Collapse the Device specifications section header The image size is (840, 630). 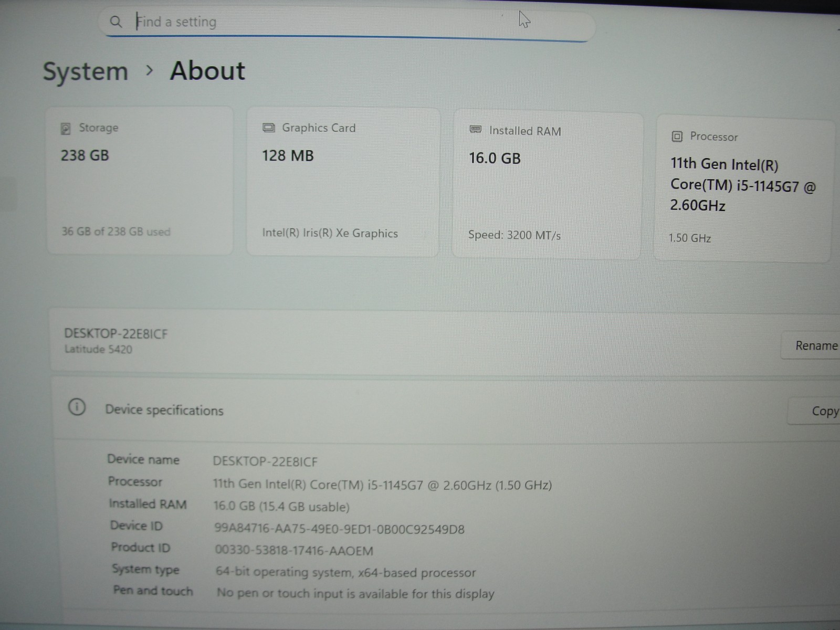coord(446,409)
